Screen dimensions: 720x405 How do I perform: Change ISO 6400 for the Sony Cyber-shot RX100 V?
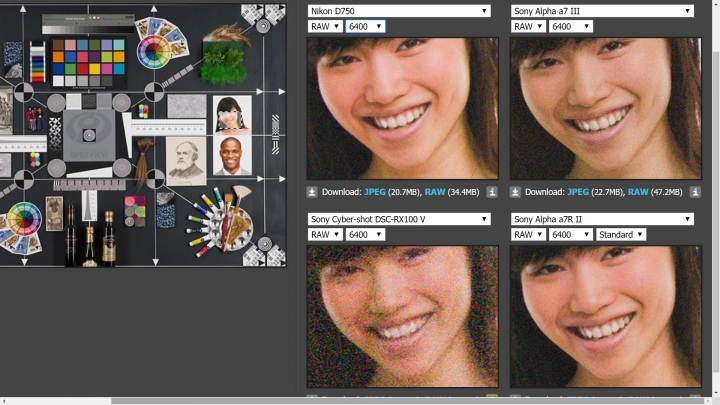click(366, 235)
